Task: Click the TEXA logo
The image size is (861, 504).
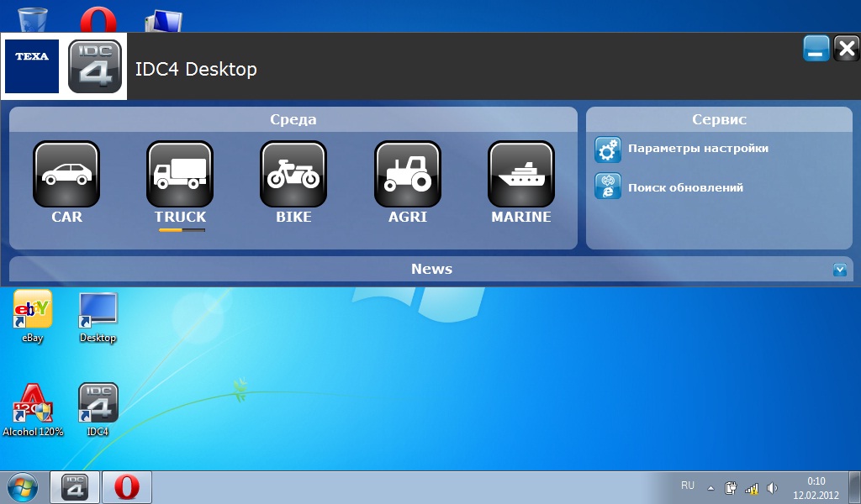Action: click(x=32, y=66)
